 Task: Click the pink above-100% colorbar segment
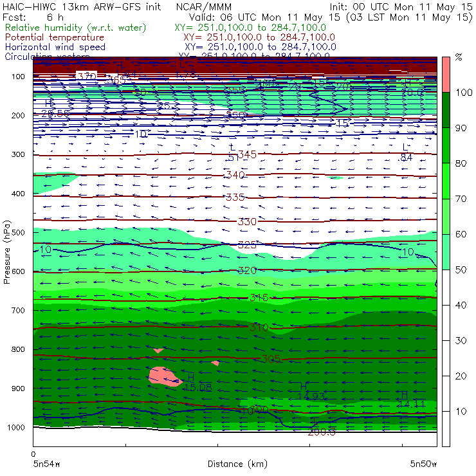(446, 75)
